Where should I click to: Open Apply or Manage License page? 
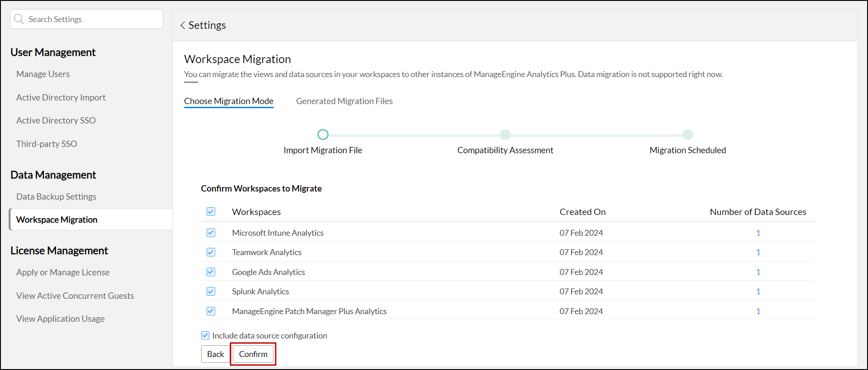[63, 272]
